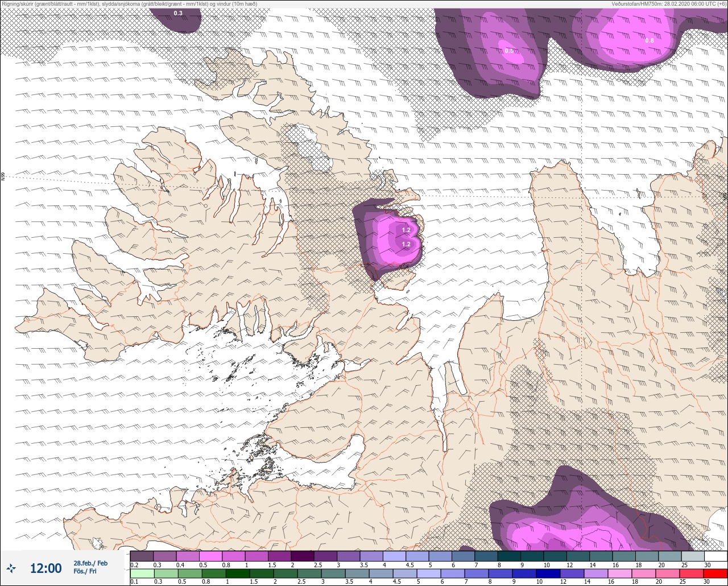Pick the rain-scale light green swatch labeled 0.1

pos(142,573)
